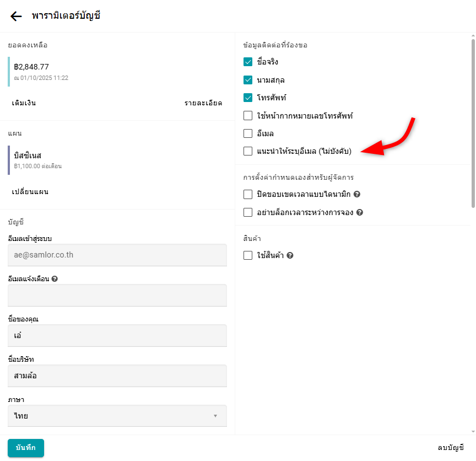Viewport: 476px width, 461px height.
Task: Enable แนะนำให้ระบุอีเมล (ไม่บังคับ) checkbox
Action: (248, 151)
